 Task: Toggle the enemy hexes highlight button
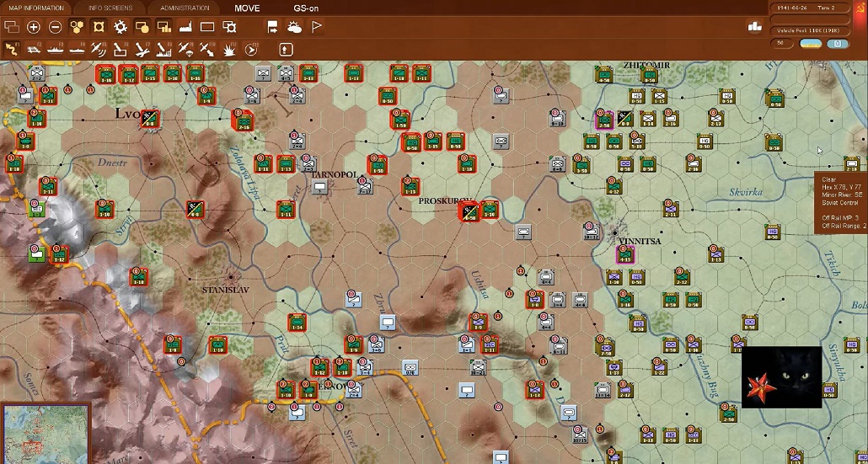(99, 27)
